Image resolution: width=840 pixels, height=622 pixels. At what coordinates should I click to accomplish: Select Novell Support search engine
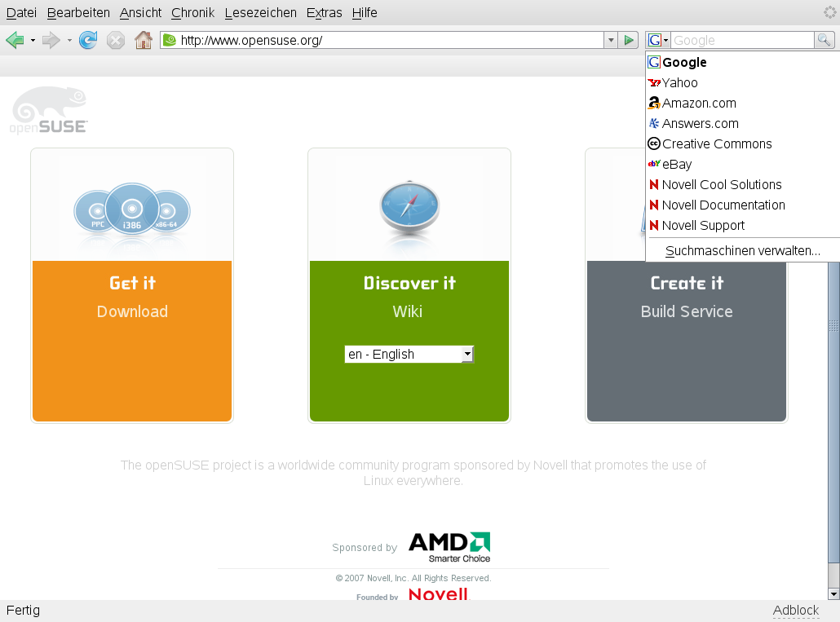click(742, 225)
